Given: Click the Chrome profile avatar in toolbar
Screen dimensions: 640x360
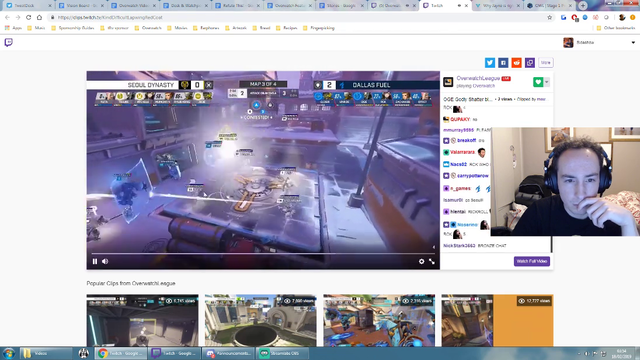Looking at the screenshot, I should (x=622, y=18).
